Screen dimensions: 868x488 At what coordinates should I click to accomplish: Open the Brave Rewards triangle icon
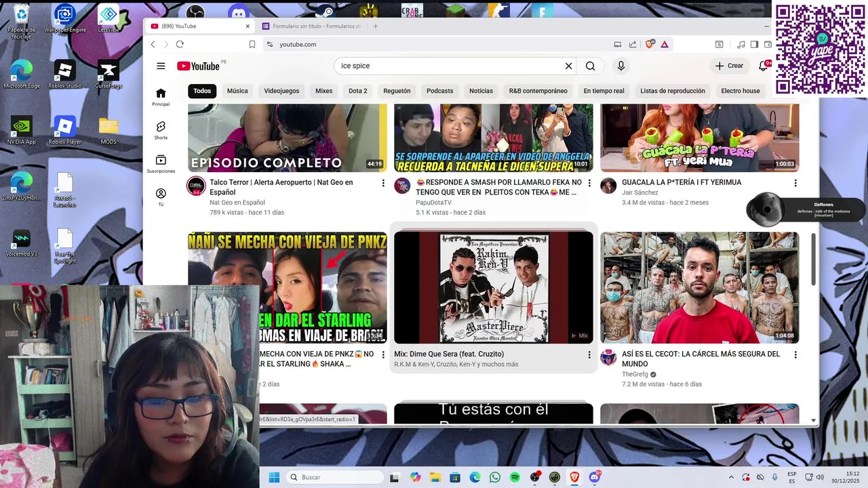[x=665, y=44]
